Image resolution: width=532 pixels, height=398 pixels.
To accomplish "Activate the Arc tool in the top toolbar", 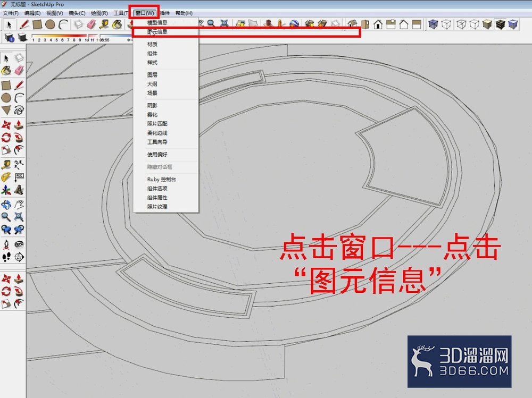I will coord(63,24).
